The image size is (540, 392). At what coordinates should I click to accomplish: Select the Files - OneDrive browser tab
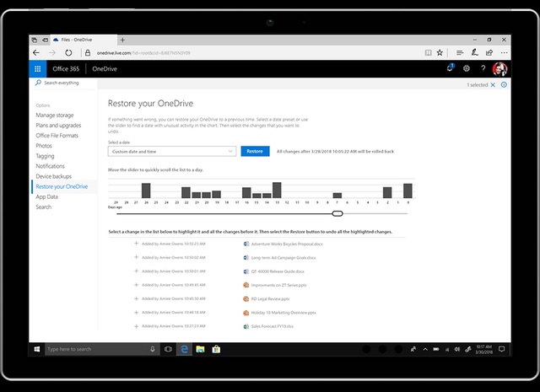pyautogui.click(x=84, y=40)
